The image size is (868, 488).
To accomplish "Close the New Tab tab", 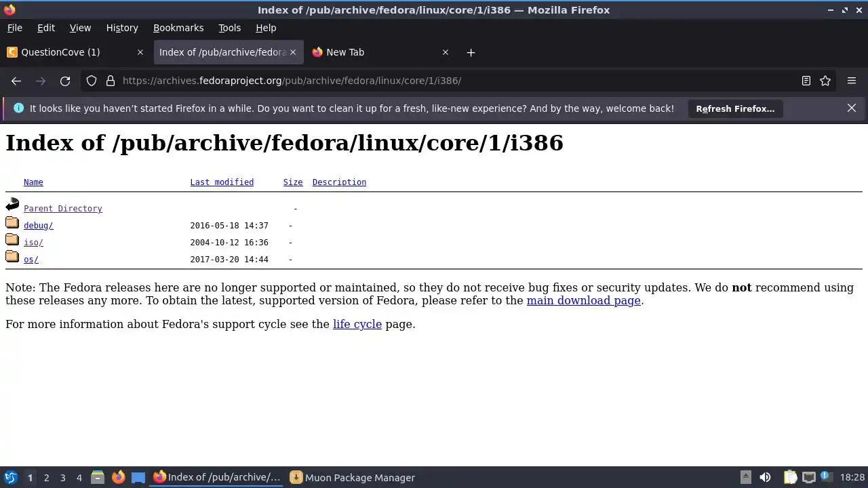I will coord(446,52).
